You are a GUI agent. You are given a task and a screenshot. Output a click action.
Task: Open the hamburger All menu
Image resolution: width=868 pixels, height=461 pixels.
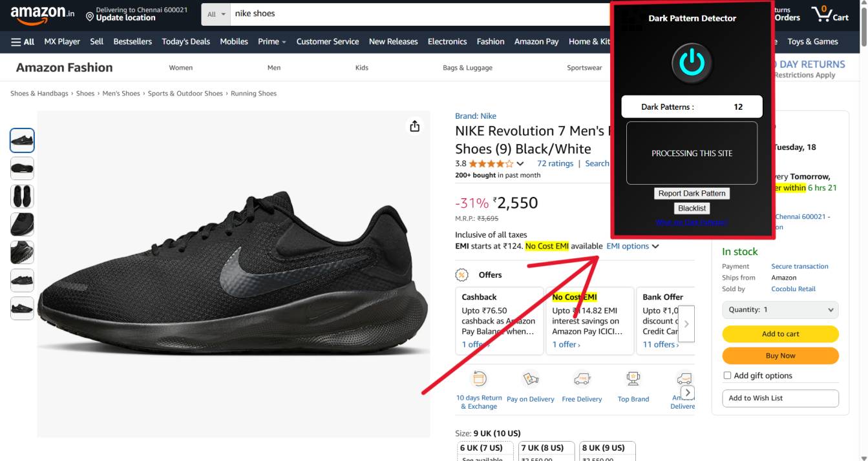[x=23, y=41]
